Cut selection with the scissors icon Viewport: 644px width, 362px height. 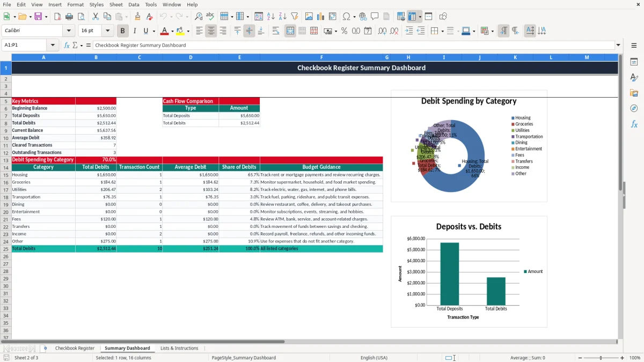pyautogui.click(x=96, y=17)
